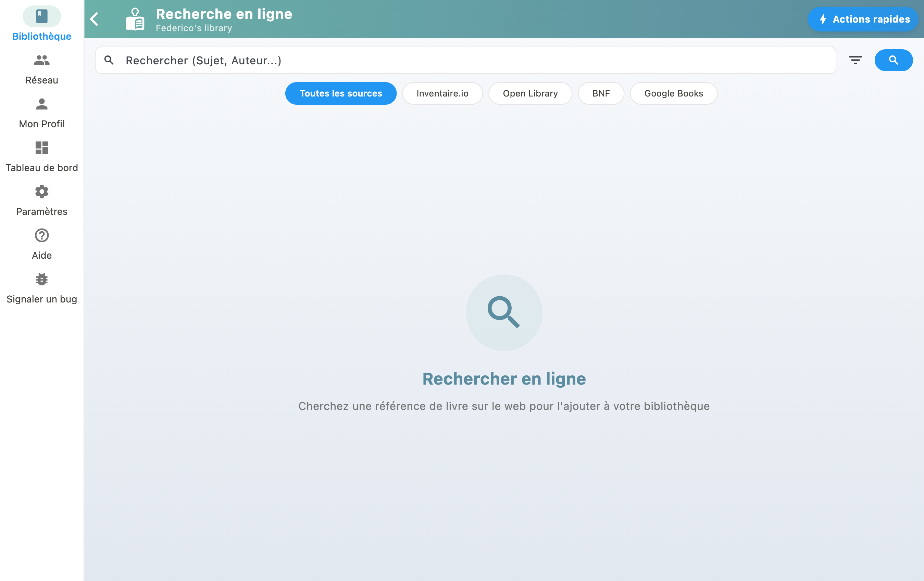Open the Aide help section
924x581 pixels.
pyautogui.click(x=41, y=244)
